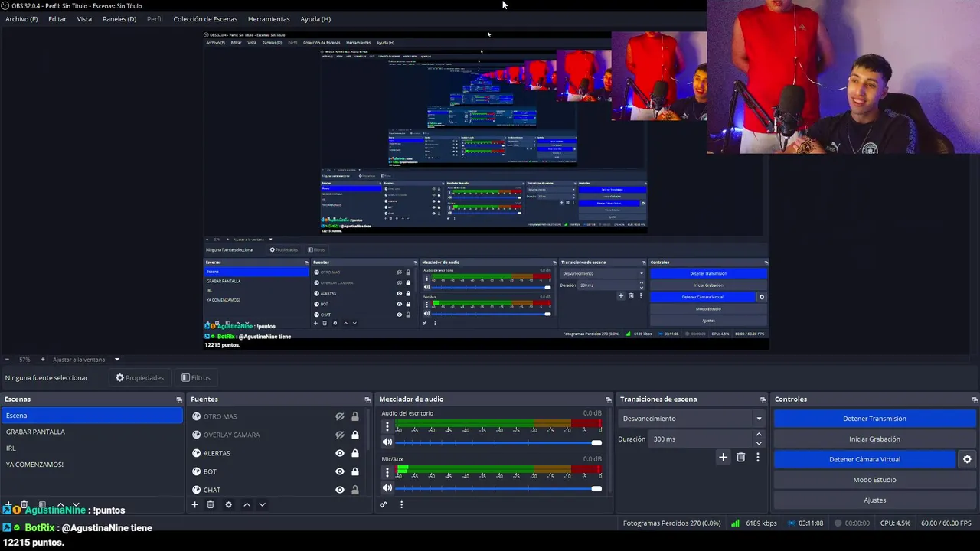Viewport: 980px width, 551px height.
Task: Show the OTRO MAS source
Action: click(x=340, y=416)
